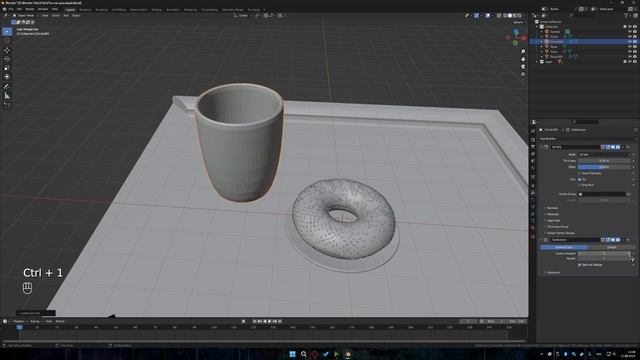Open the viewport Add menu

(66, 16)
